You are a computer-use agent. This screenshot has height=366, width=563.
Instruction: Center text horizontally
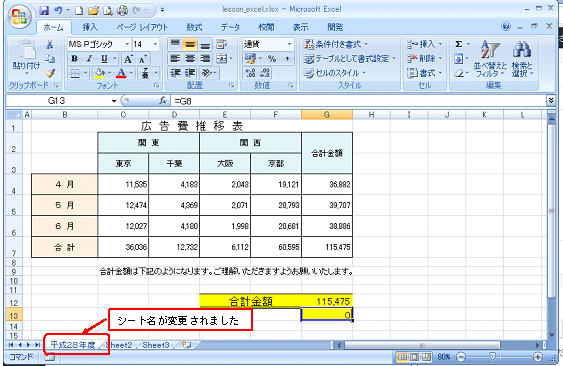(190, 59)
